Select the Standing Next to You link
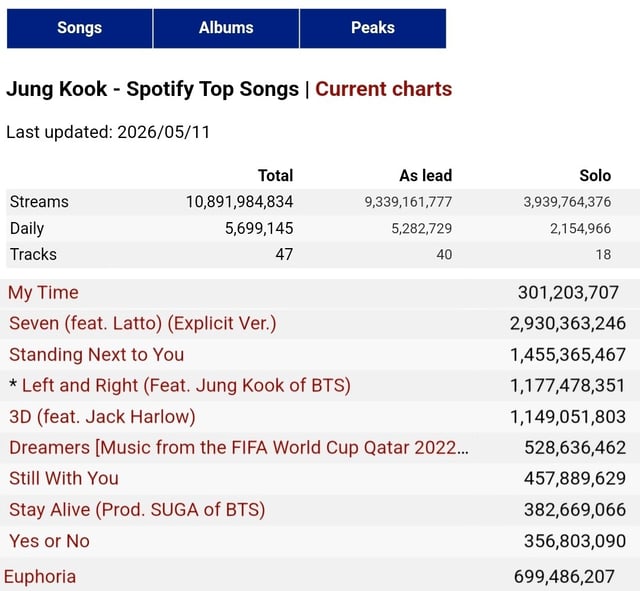 96,354
